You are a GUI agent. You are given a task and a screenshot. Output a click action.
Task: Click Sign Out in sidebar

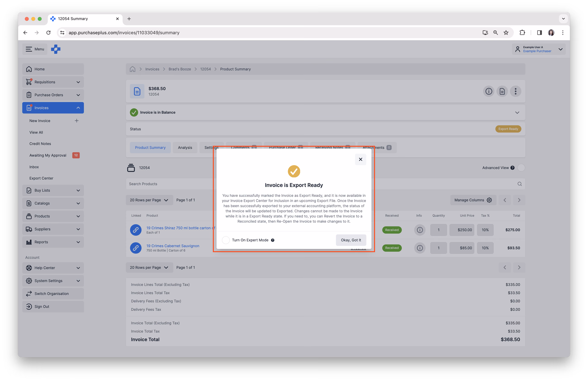(53, 307)
